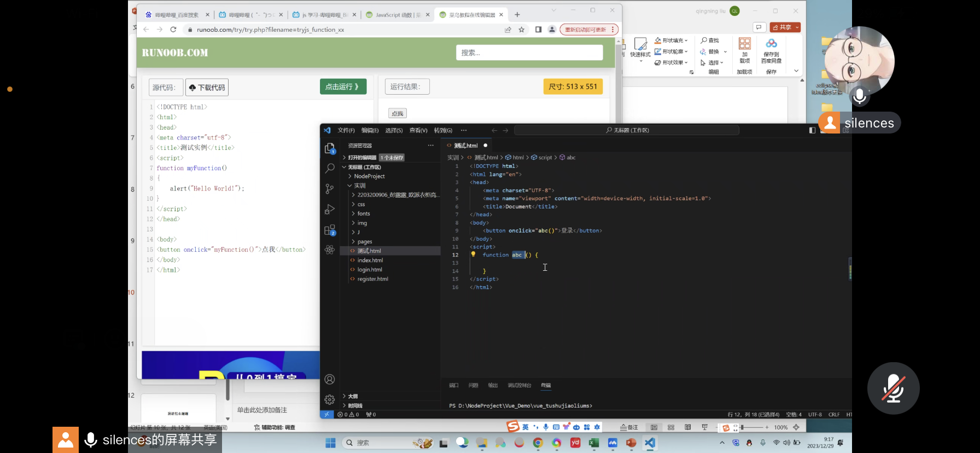The width and height of the screenshot is (980, 453).
Task: Click the VS Code command center search box
Action: click(627, 130)
